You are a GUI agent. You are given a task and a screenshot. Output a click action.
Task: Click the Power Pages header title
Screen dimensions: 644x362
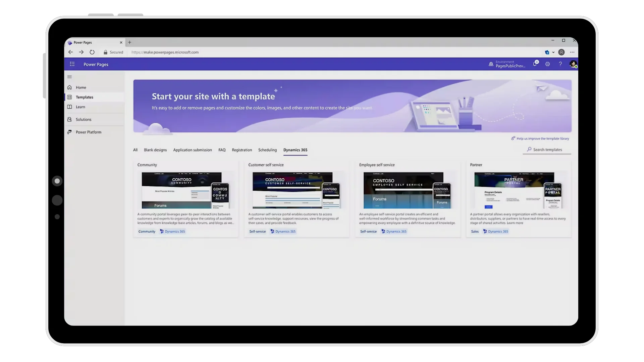click(x=96, y=64)
